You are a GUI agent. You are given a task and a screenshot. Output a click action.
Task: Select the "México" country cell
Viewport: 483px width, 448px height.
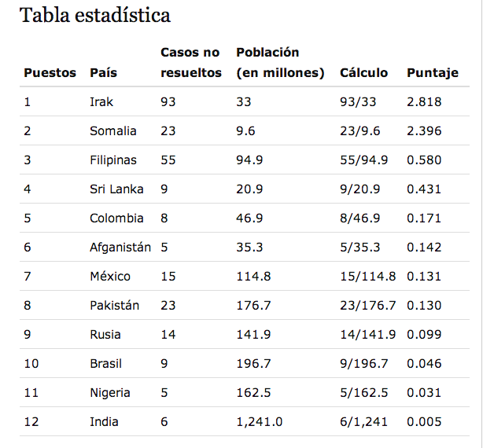click(x=110, y=277)
